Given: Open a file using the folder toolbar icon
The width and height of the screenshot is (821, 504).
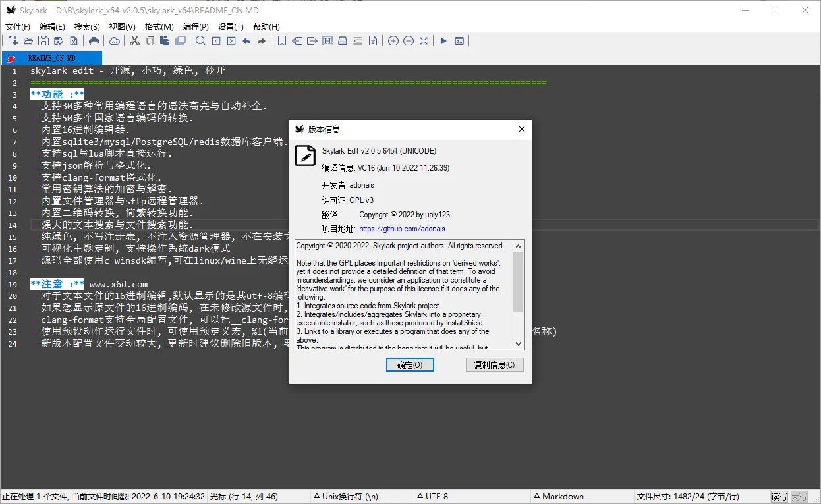Looking at the screenshot, I should (28, 40).
